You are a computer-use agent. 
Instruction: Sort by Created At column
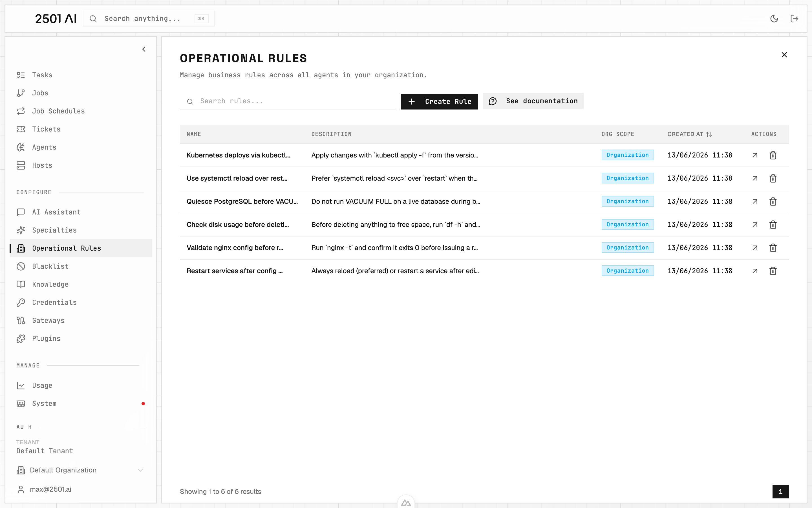[690, 134]
